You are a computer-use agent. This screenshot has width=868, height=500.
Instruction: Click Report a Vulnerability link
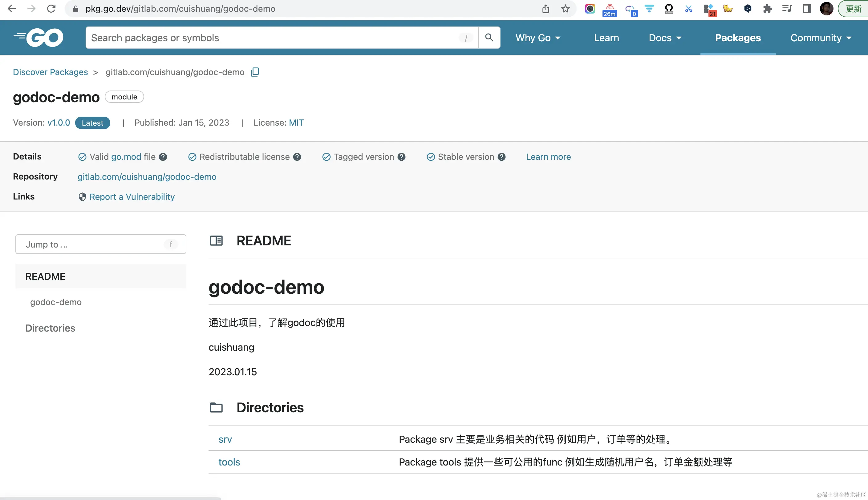pyautogui.click(x=132, y=197)
